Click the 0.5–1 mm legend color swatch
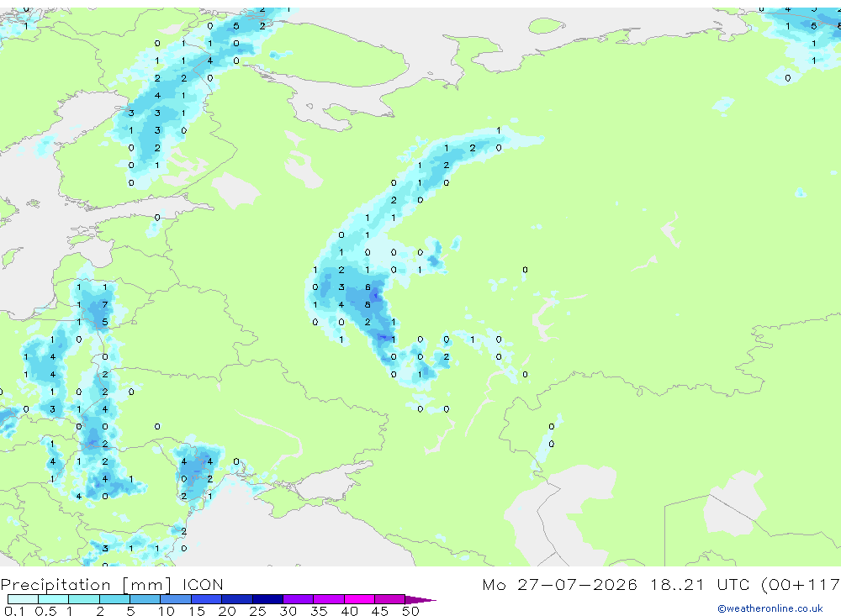841x616 pixels. 54,599
